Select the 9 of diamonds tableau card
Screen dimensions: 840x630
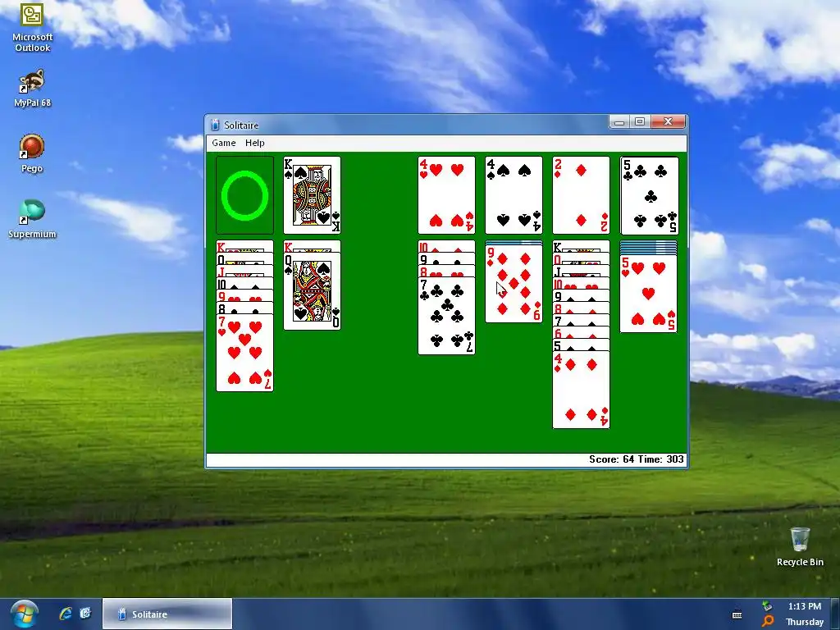point(514,284)
